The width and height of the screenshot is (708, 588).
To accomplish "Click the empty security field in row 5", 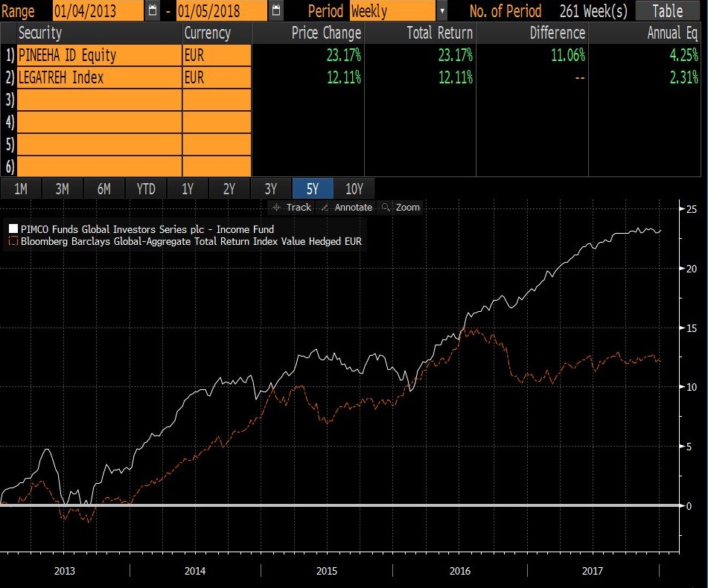I will click(99, 144).
